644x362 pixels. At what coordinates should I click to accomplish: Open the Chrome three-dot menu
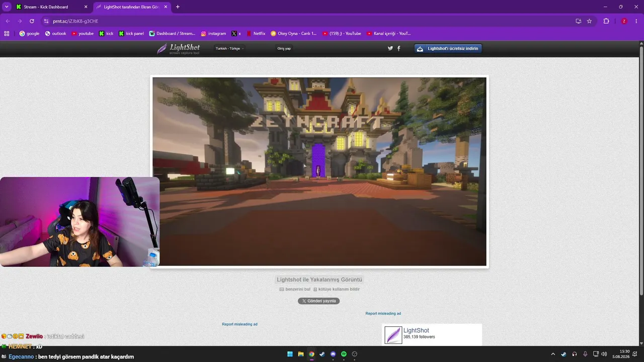pyautogui.click(x=636, y=21)
